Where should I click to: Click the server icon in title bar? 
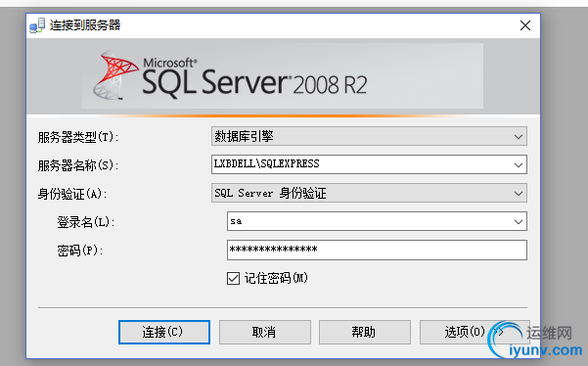(37, 25)
